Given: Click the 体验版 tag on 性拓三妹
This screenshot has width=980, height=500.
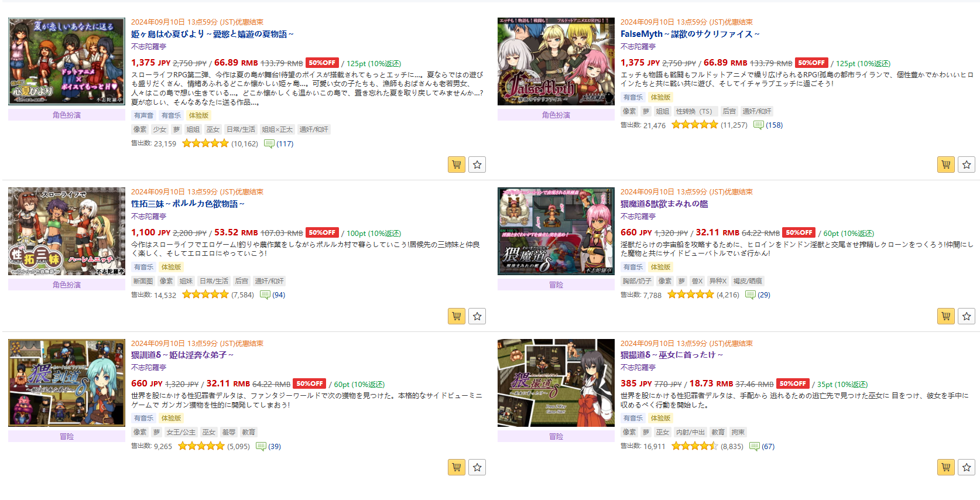Looking at the screenshot, I should pos(171,267).
